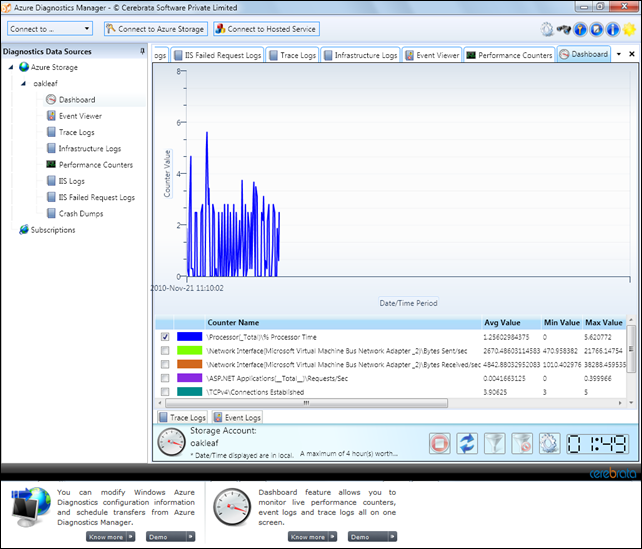
Task: Clear filter using funnel with red mark
Action: pyautogui.click(x=522, y=443)
